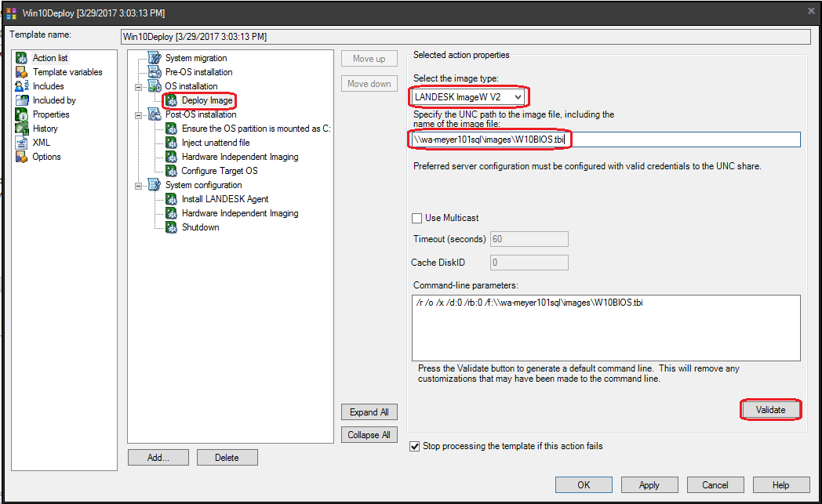Select the History icon in left panel
This screenshot has height=504, width=822.
pos(22,129)
